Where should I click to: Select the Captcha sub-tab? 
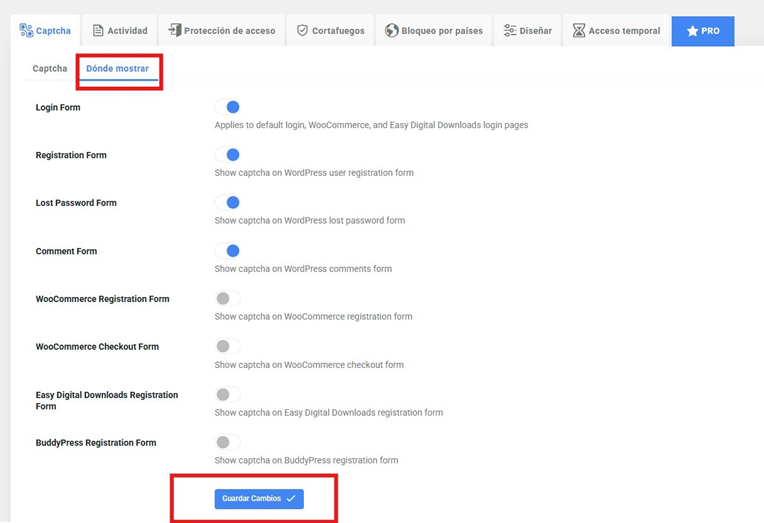(50, 69)
